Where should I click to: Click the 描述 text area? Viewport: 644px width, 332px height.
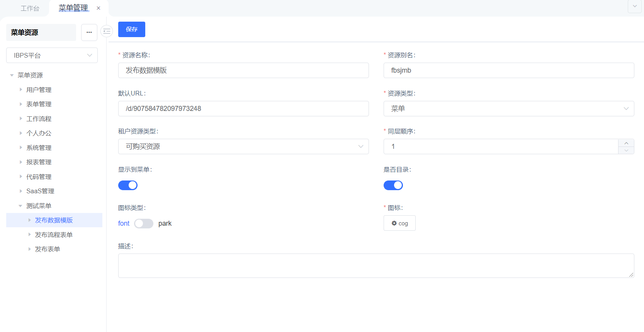point(376,266)
